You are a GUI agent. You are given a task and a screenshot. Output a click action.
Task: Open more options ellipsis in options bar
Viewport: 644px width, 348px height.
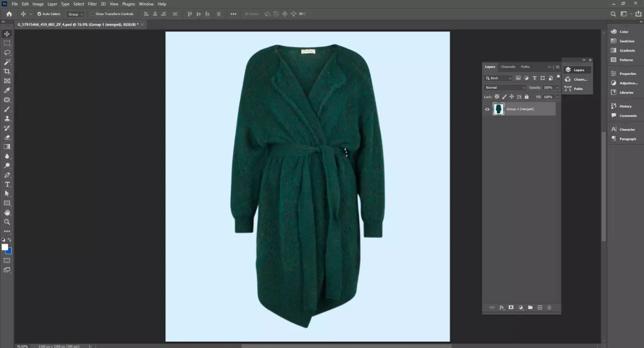point(233,14)
